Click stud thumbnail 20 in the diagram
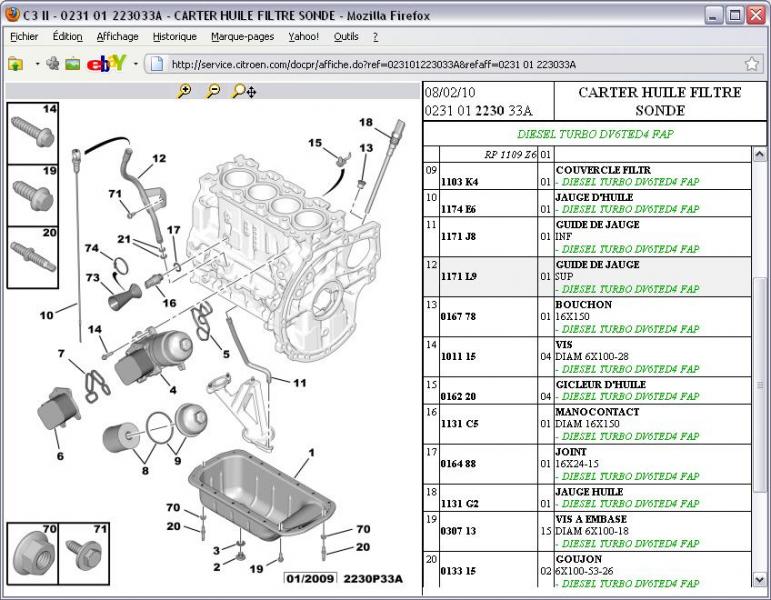Viewport: 771px width, 600px height. (32, 257)
